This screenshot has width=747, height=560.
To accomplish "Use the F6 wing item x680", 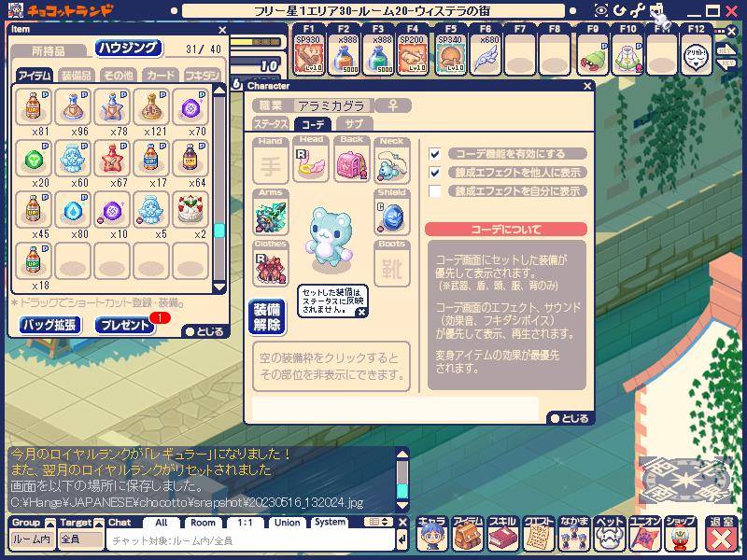I will pyautogui.click(x=485, y=55).
